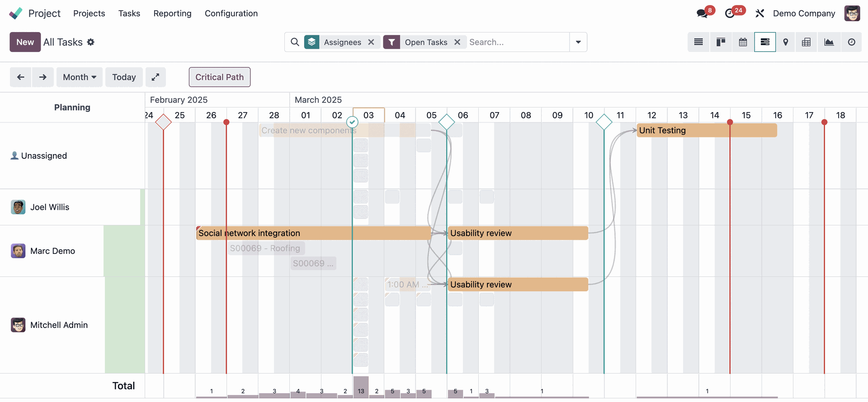Open the calendar view
The width and height of the screenshot is (868, 402).
click(743, 42)
